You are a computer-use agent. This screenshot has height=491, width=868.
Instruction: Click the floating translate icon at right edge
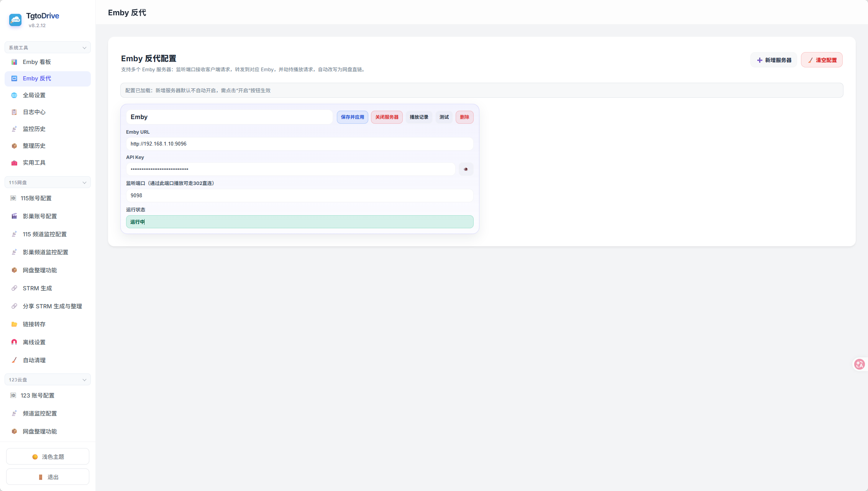(x=860, y=364)
